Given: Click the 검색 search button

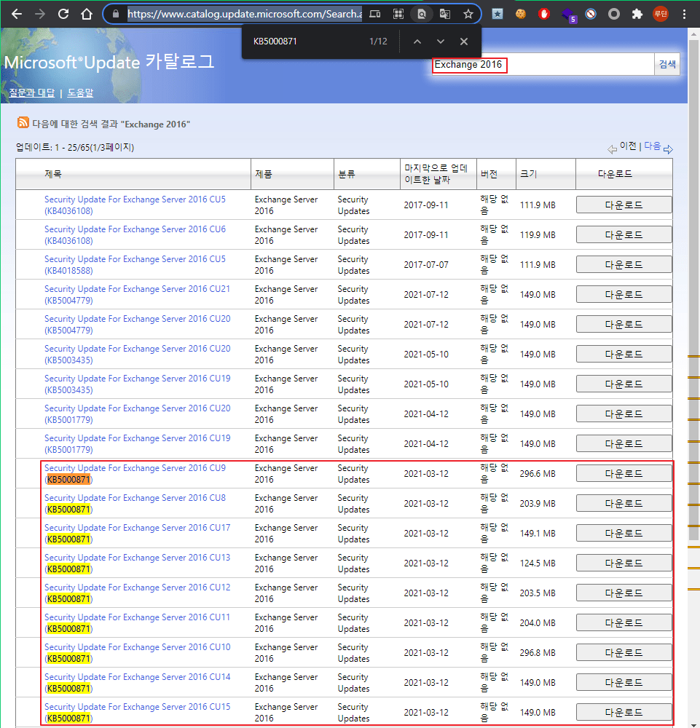Looking at the screenshot, I should pos(667,64).
